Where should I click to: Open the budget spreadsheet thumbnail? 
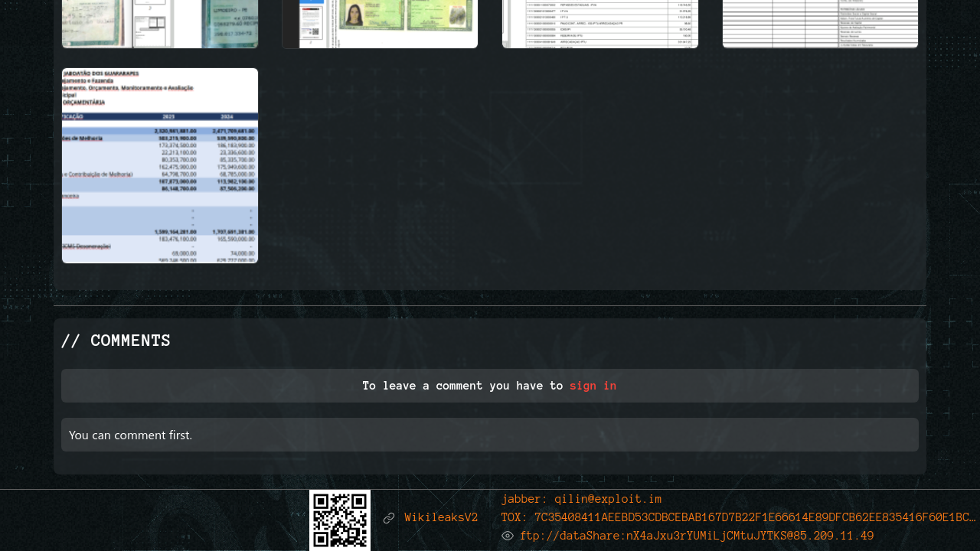click(160, 165)
